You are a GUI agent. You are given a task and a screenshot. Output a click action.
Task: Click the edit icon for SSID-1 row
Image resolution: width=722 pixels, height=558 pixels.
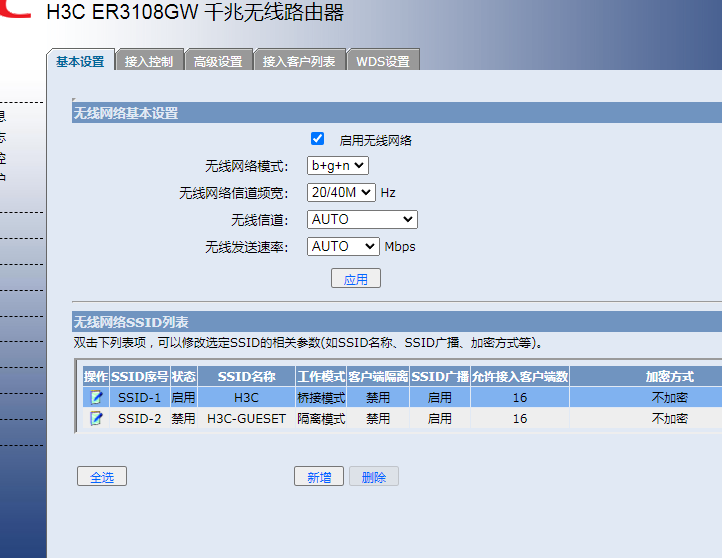[96, 397]
